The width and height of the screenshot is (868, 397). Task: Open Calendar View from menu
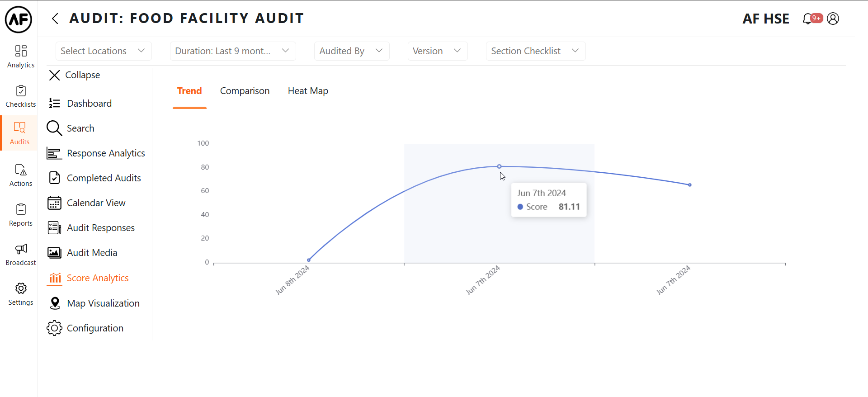(96, 203)
